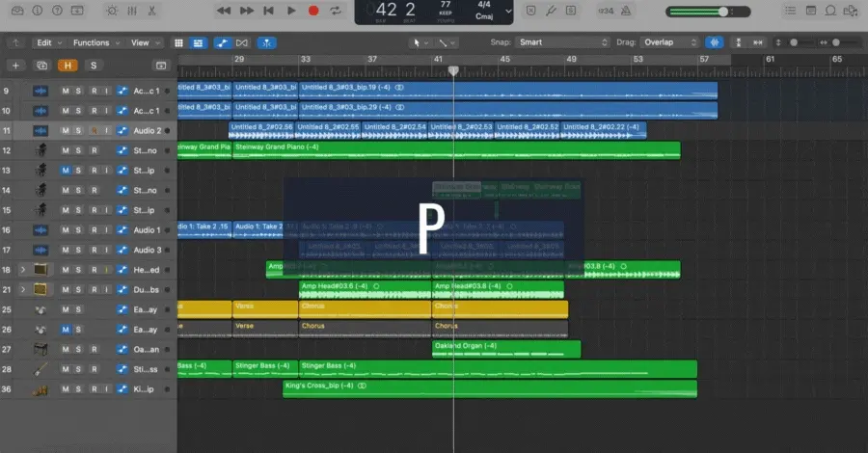Open the Loop Browser
This screenshot has width=868, height=453.
[830, 11]
